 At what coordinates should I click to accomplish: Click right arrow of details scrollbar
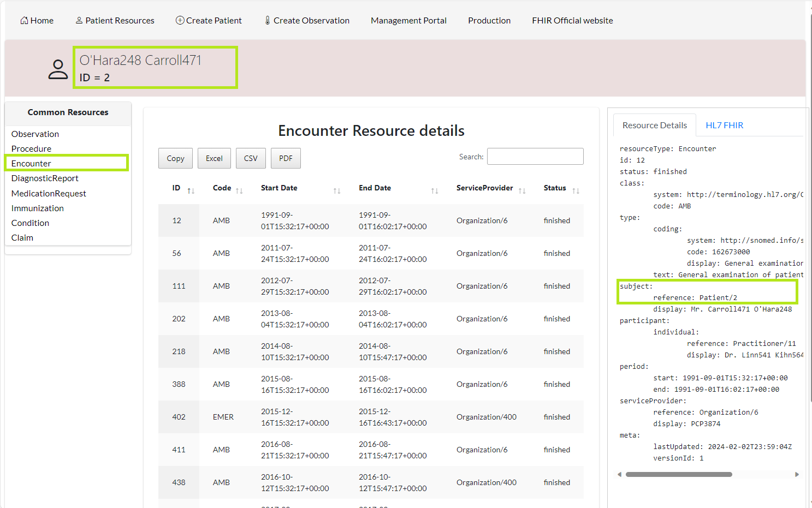click(797, 474)
